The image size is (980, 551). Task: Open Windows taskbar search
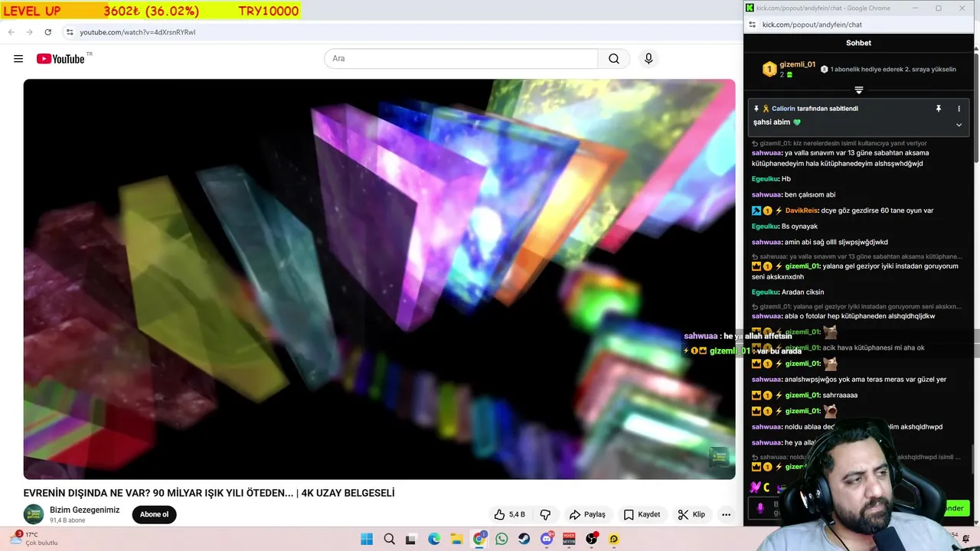(x=389, y=539)
